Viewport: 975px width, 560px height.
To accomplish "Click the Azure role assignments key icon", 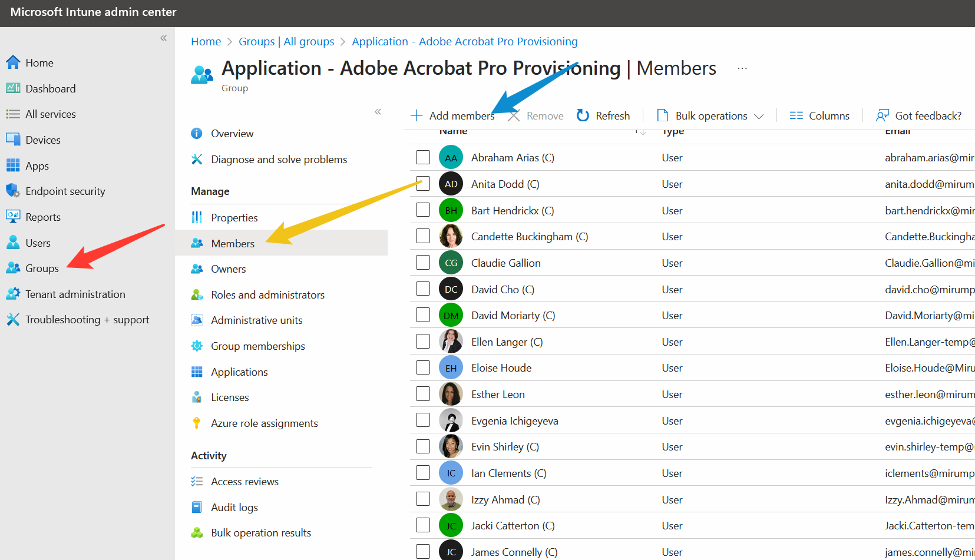I will [197, 423].
